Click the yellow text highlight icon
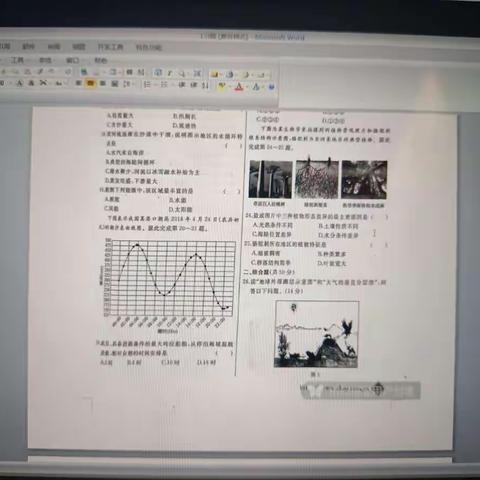This screenshot has height=480, width=480. pos(222,86)
